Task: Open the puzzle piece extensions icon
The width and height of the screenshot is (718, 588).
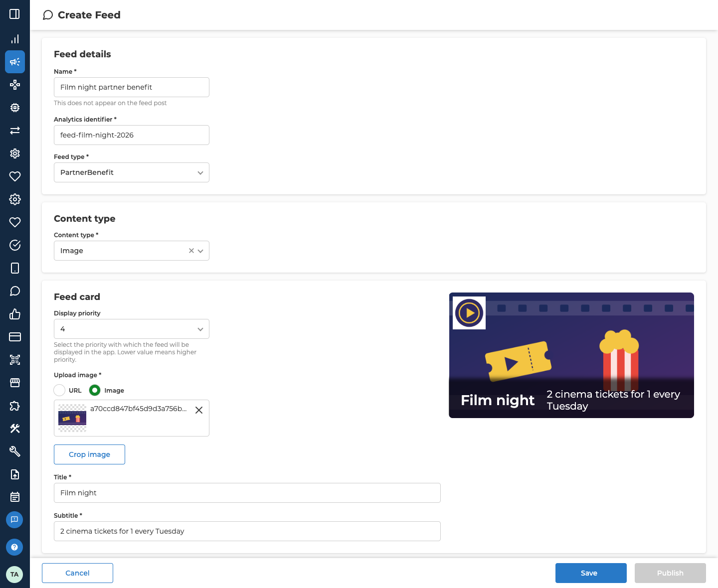Action: click(15, 406)
